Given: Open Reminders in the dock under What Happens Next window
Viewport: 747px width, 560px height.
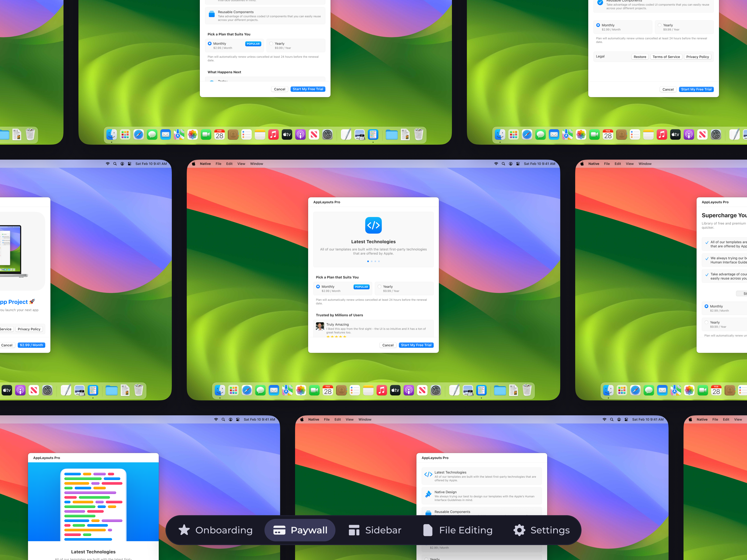Looking at the screenshot, I should point(247,135).
